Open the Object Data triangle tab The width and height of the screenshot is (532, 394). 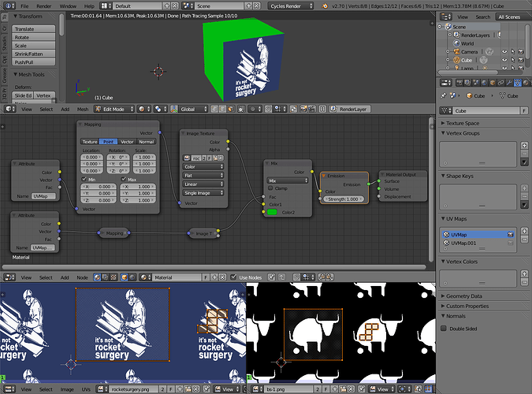518,83
